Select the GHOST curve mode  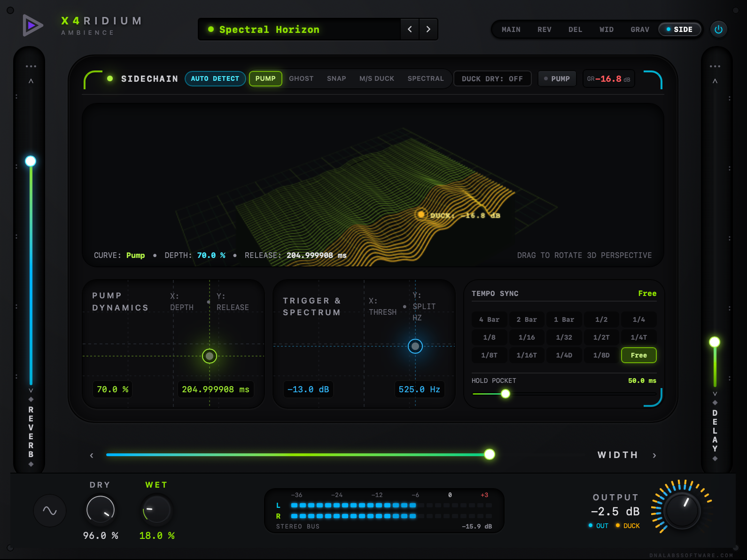coord(301,78)
